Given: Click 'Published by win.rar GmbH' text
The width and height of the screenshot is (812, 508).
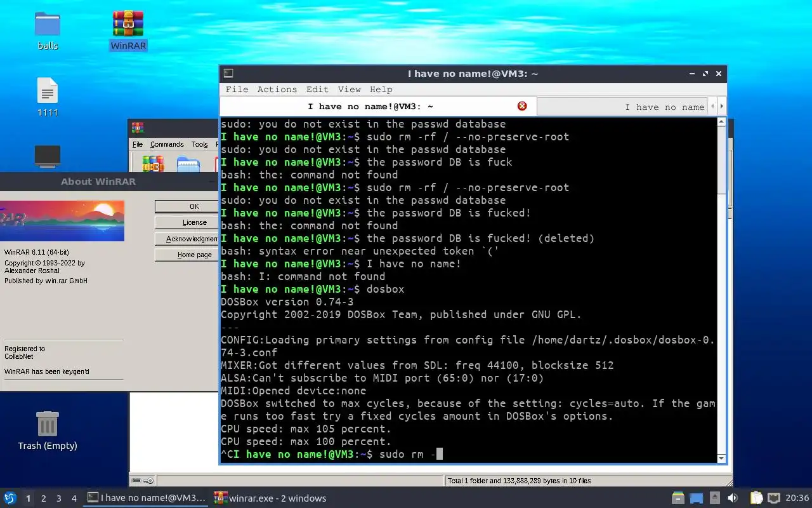Looking at the screenshot, I should click(46, 281).
